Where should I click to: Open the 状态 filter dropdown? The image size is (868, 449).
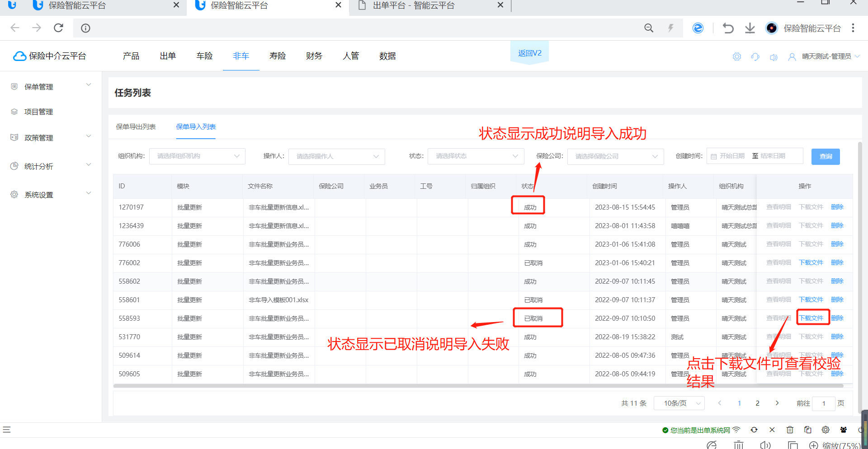[476, 156]
